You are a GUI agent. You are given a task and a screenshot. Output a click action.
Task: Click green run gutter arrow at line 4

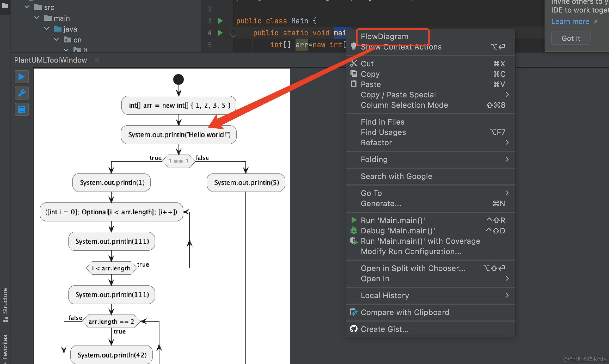(x=220, y=33)
